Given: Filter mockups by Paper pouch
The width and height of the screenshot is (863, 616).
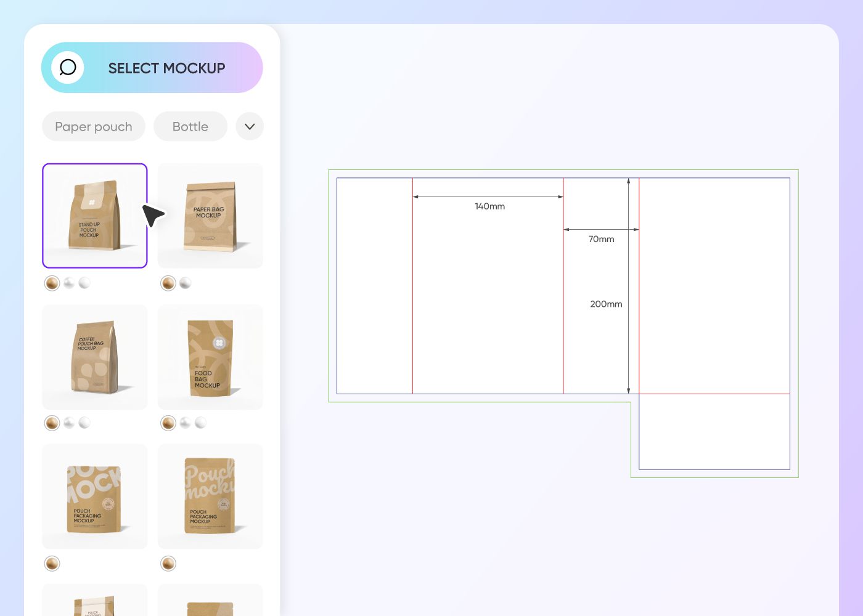Looking at the screenshot, I should (x=93, y=126).
